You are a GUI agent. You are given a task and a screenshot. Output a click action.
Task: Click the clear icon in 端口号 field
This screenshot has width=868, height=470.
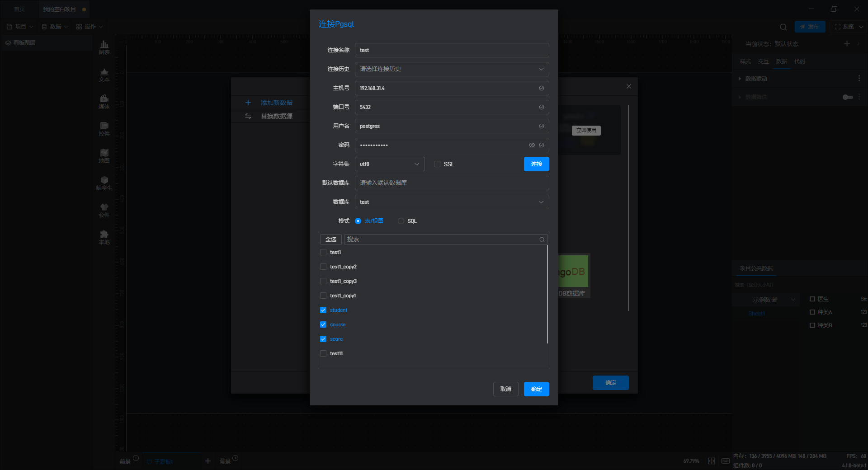tap(542, 107)
